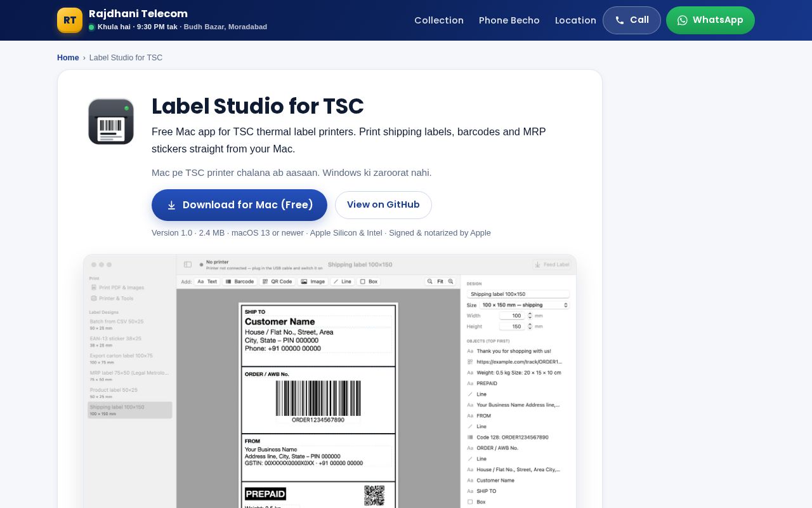Click the 'Khula hai · 9:30 PM tak' status text
Image resolution: width=812 pixels, height=508 pixels.
(x=138, y=27)
